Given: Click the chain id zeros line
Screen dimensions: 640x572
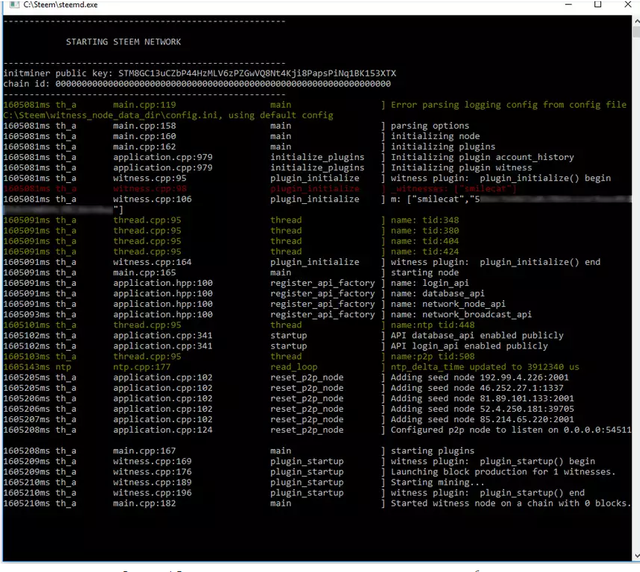Looking at the screenshot, I should pyautogui.click(x=197, y=84).
